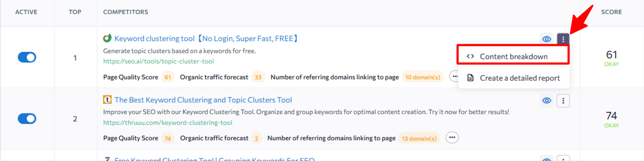Viewport: 644px width, 161px height.
Task: Visit https://seo.ai/tools/topic-cluster-tool URL
Action: 159,61
